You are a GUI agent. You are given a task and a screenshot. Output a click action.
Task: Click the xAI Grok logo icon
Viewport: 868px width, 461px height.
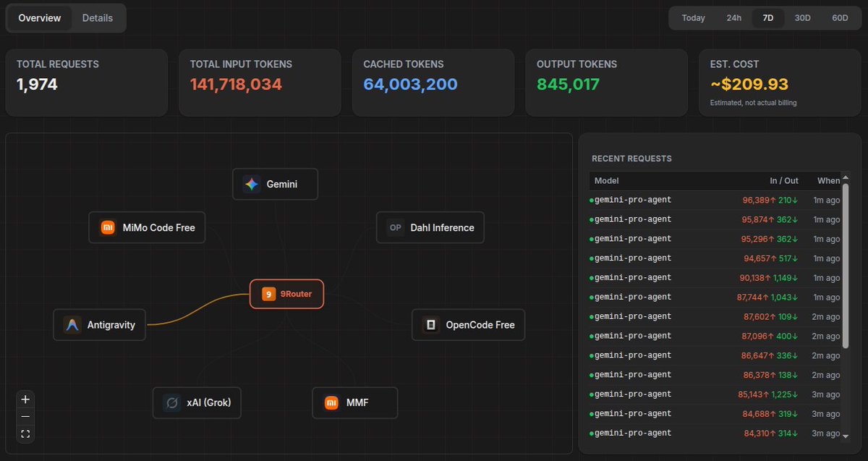tap(172, 402)
